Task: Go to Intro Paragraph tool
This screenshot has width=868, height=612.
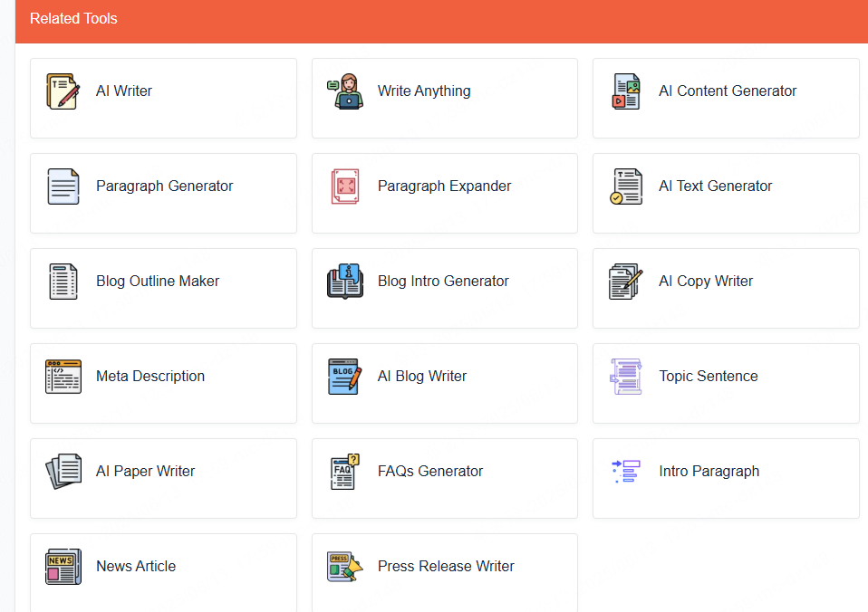Action: (709, 472)
